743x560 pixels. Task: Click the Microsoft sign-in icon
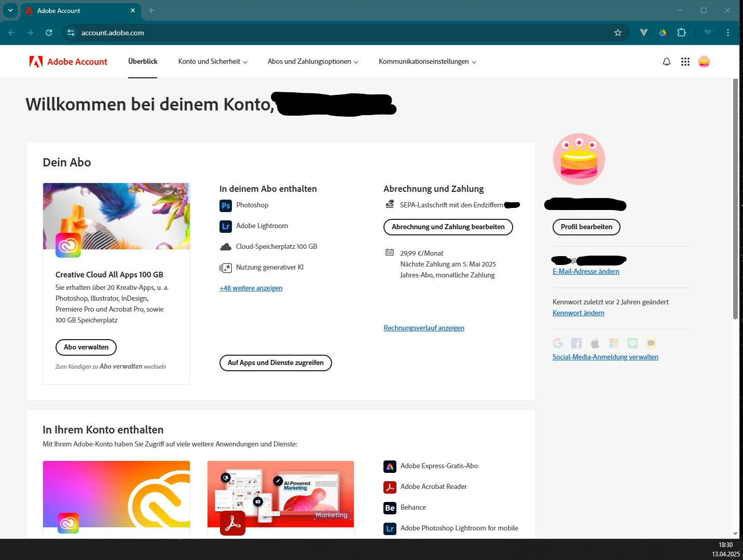(x=614, y=343)
